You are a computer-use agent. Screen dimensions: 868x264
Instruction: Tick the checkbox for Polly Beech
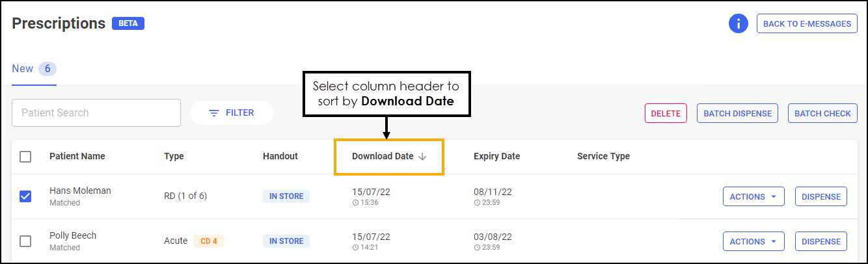point(25,241)
